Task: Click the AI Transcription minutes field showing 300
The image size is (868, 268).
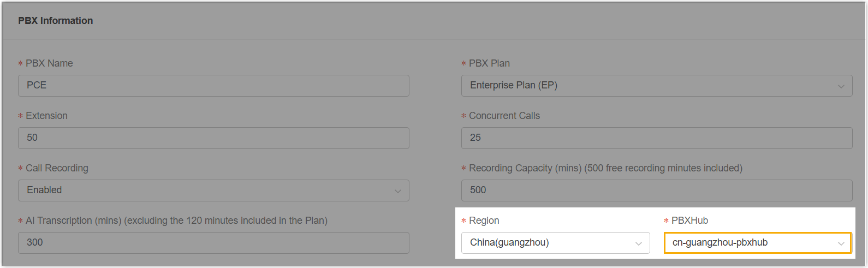Action: tap(213, 243)
